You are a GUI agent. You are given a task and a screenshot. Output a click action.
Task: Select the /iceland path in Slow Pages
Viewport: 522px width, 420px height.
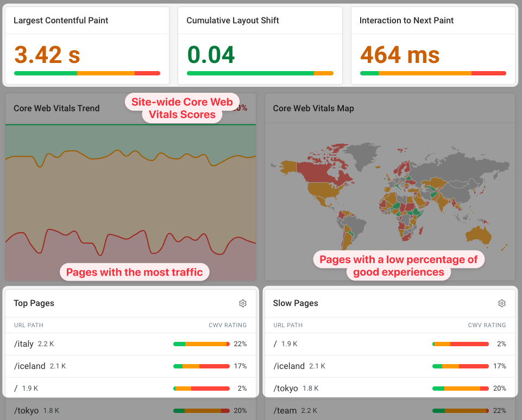pyautogui.click(x=289, y=366)
